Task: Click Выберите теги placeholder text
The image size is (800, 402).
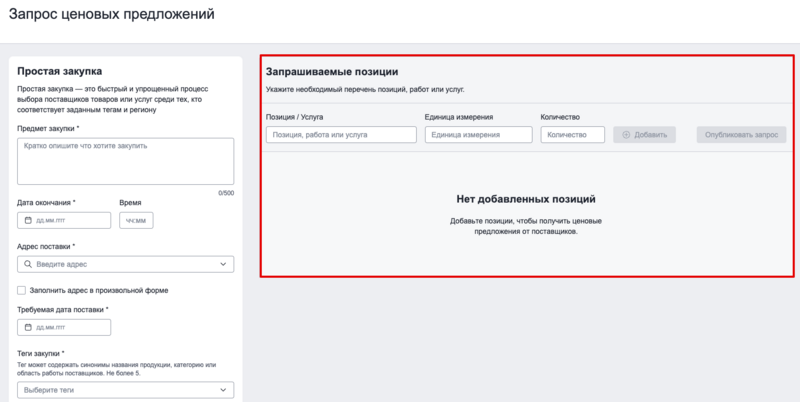Action: point(50,390)
